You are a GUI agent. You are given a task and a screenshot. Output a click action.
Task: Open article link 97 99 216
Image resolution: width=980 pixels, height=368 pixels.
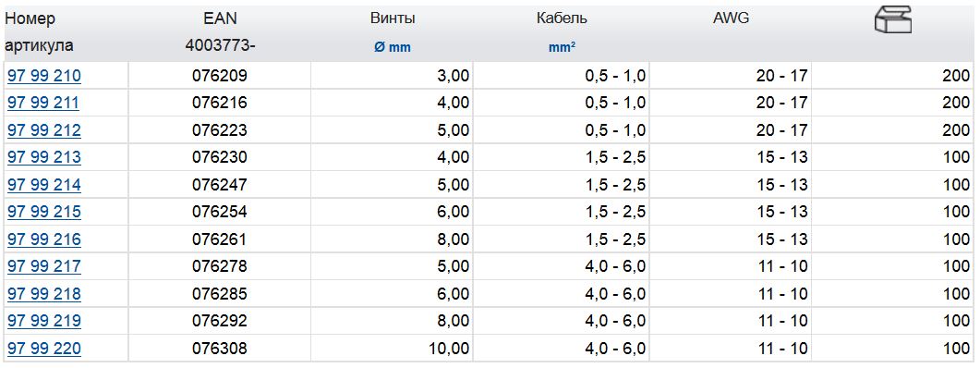tap(43, 239)
